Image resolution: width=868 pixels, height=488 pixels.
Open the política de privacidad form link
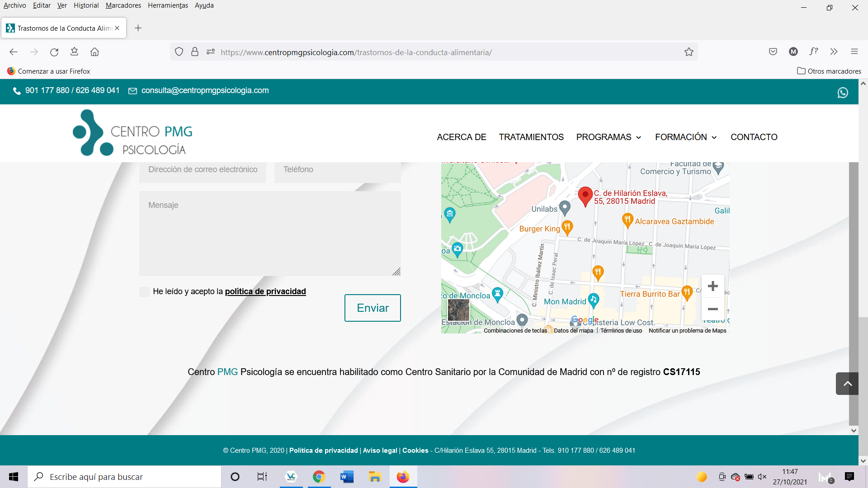tap(265, 291)
